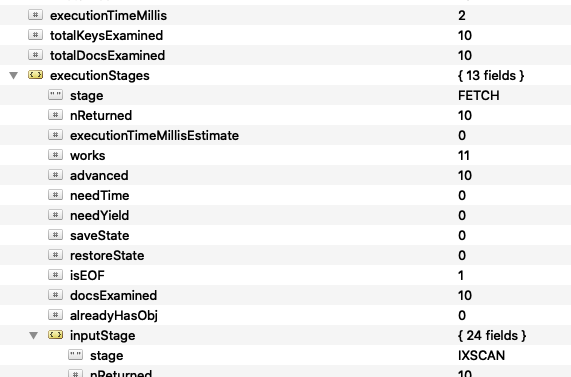Click the object icon beside executionStages
571x377 pixels.
coord(35,75)
